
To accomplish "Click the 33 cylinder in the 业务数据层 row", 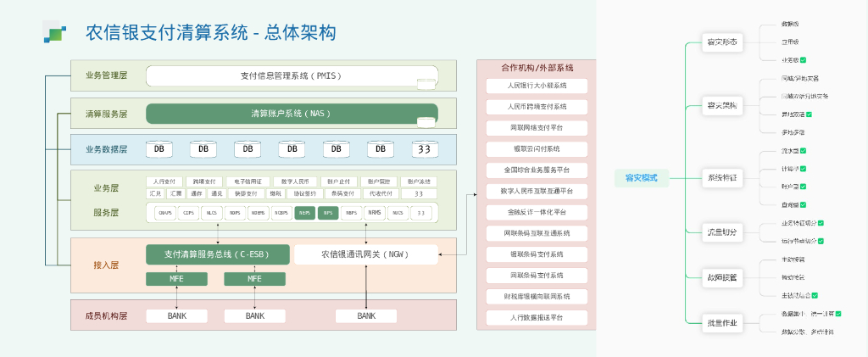I will (425, 149).
